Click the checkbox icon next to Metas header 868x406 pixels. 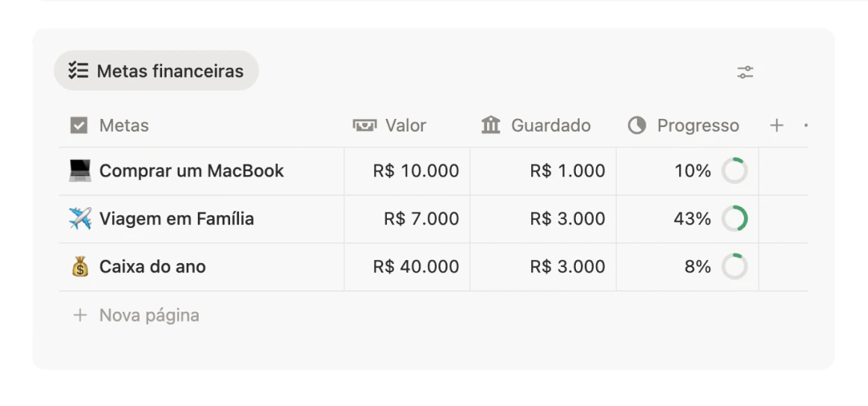point(79,126)
